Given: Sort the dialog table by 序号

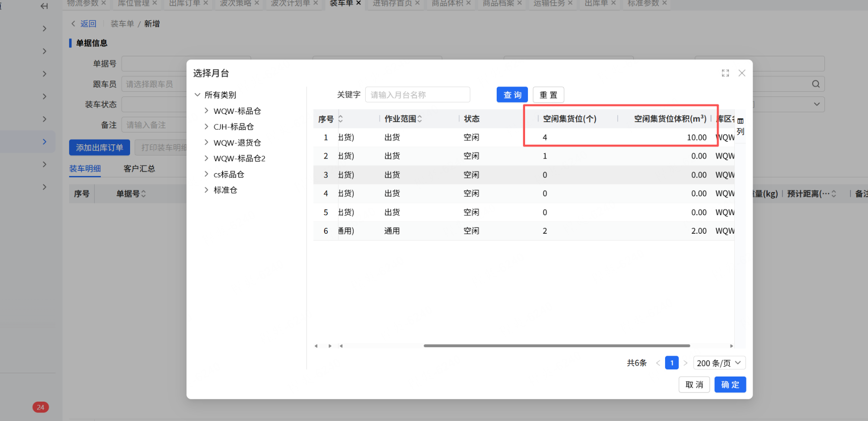Looking at the screenshot, I should [340, 119].
